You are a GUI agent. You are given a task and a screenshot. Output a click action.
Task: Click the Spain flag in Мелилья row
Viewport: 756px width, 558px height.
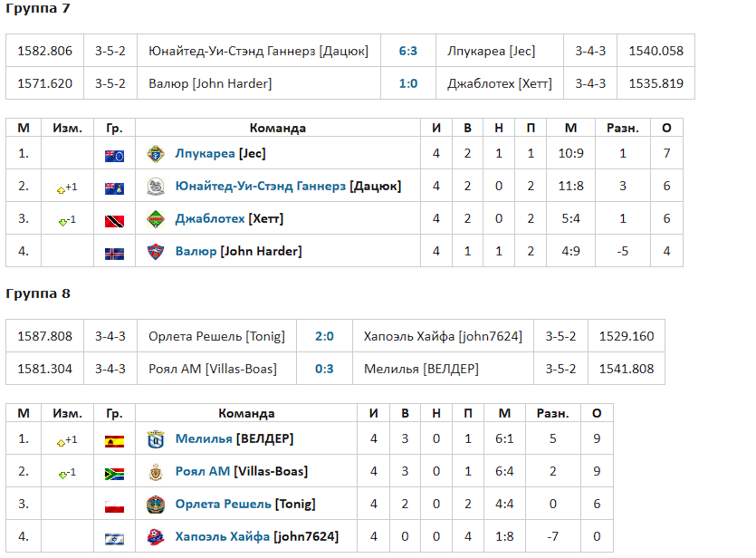pyautogui.click(x=114, y=441)
